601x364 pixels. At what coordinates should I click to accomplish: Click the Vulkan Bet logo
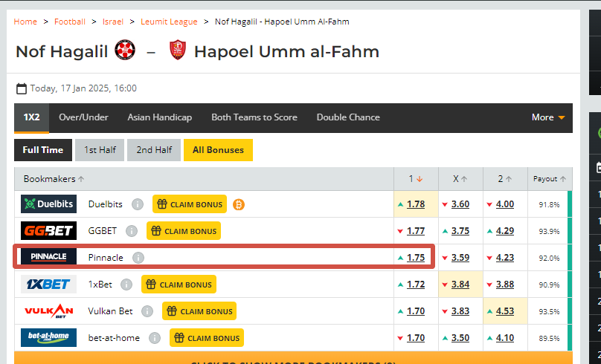pos(48,311)
